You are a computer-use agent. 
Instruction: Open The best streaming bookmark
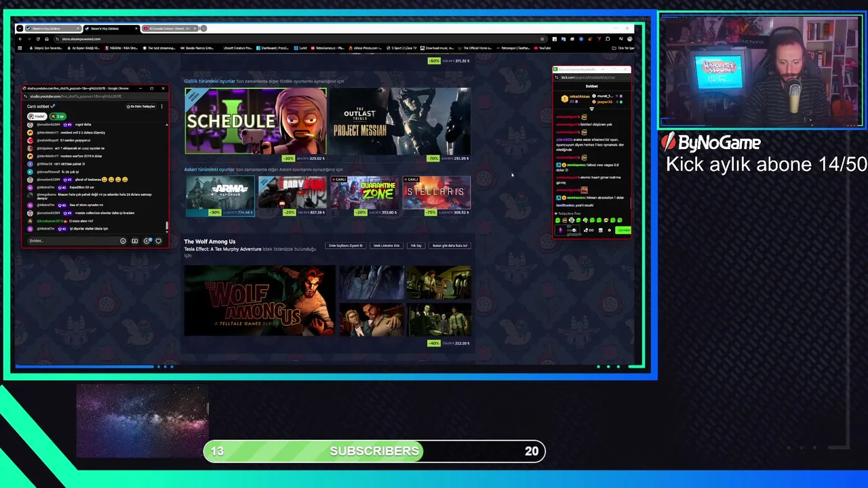tap(159, 48)
